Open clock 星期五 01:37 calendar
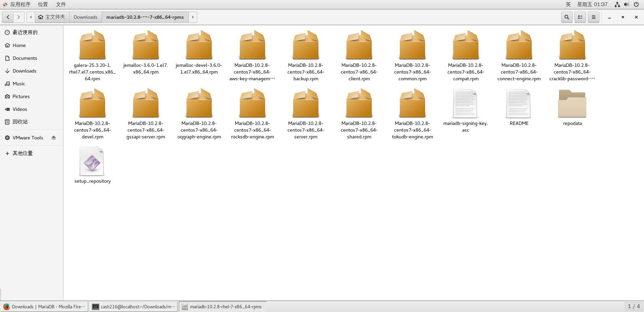The width and height of the screenshot is (644, 312). pos(592,4)
